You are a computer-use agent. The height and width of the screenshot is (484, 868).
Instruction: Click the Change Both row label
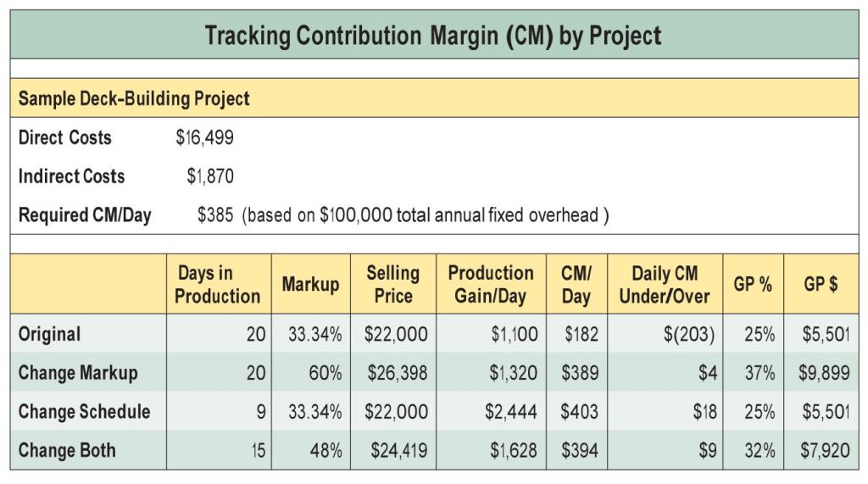coord(68,451)
